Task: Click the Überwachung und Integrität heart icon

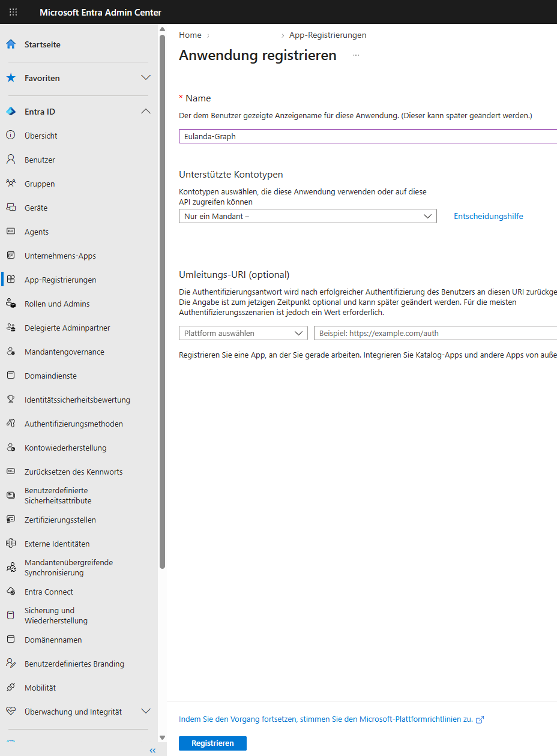Action: click(11, 712)
